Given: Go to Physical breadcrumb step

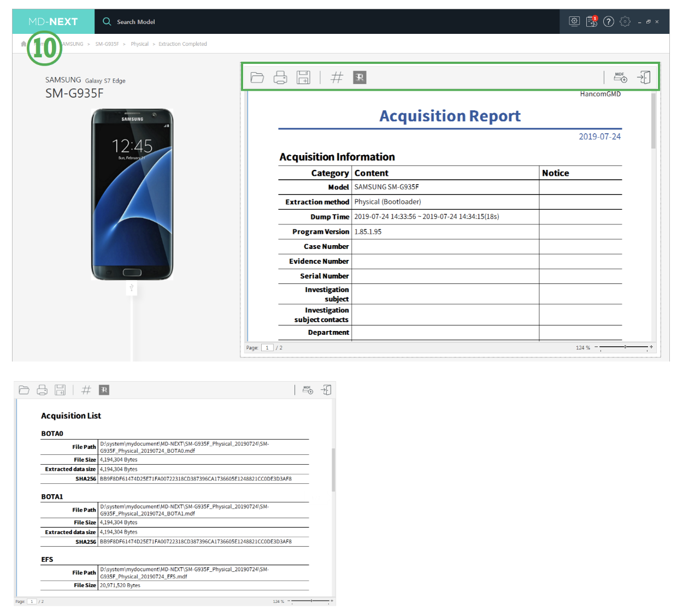Looking at the screenshot, I should pyautogui.click(x=139, y=44).
